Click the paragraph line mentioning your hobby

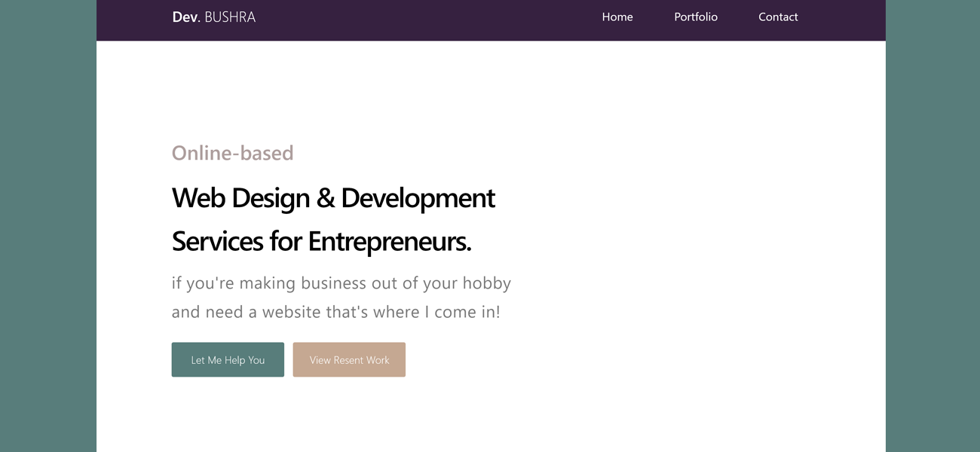click(x=341, y=283)
